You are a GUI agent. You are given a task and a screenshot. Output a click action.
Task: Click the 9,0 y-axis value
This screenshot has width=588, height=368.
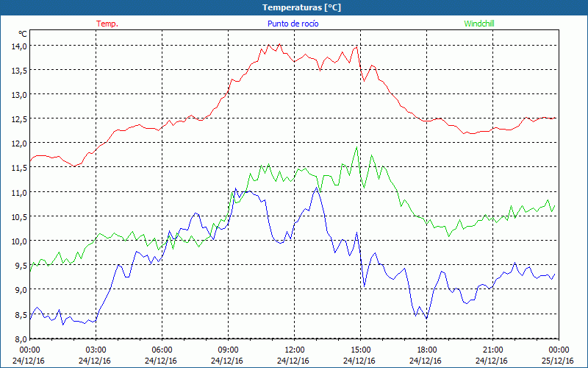pyautogui.click(x=21, y=290)
